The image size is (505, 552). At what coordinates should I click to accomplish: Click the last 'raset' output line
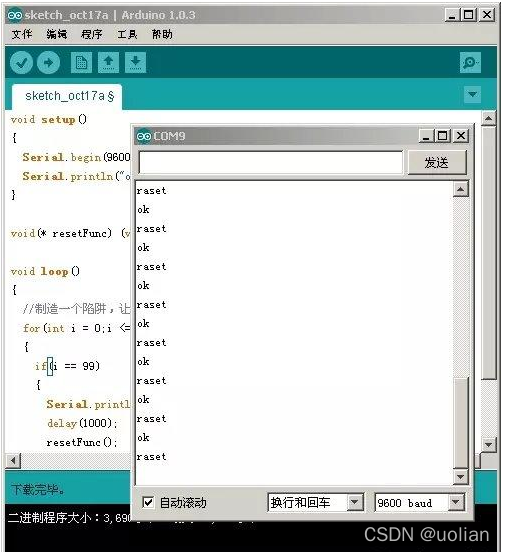[x=151, y=457]
